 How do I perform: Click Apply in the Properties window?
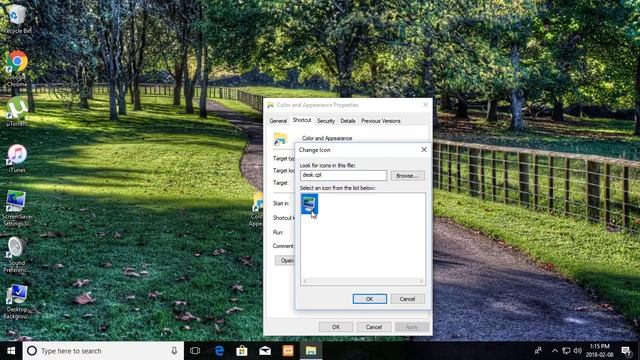click(x=412, y=327)
